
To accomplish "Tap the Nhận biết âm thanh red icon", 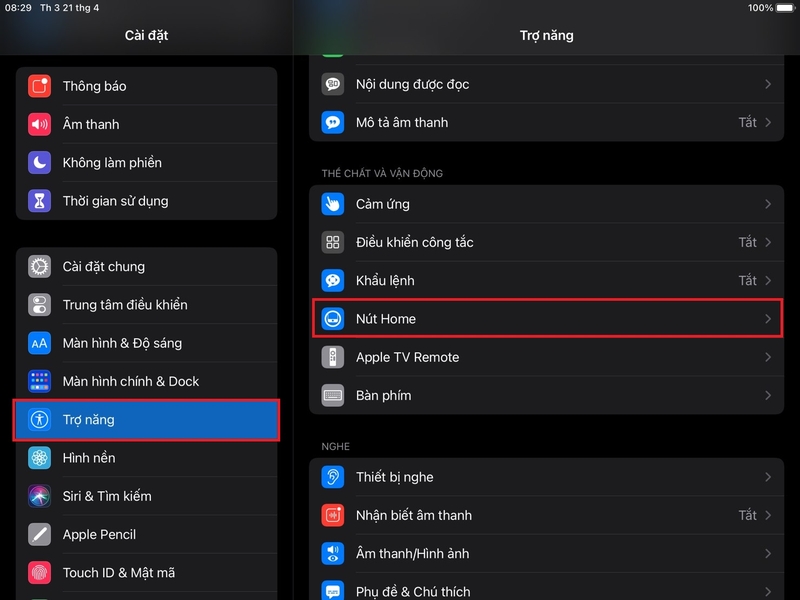I will pos(333,515).
